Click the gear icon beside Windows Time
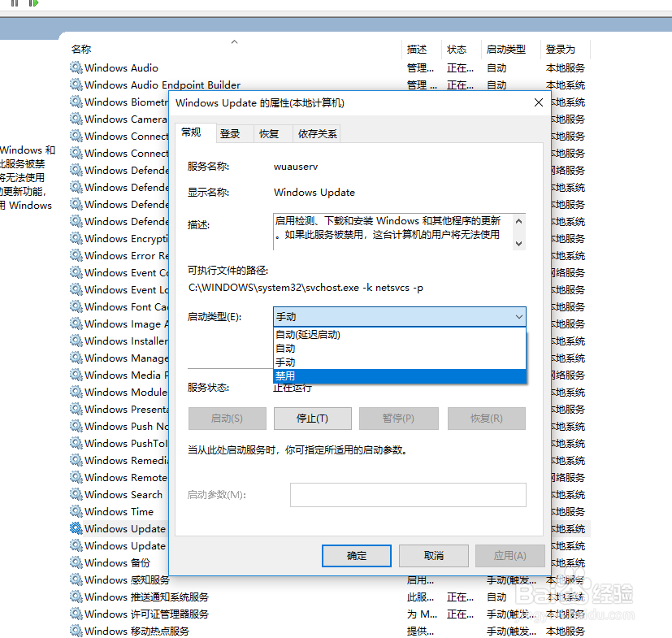The image size is (672, 638). pyautogui.click(x=76, y=511)
